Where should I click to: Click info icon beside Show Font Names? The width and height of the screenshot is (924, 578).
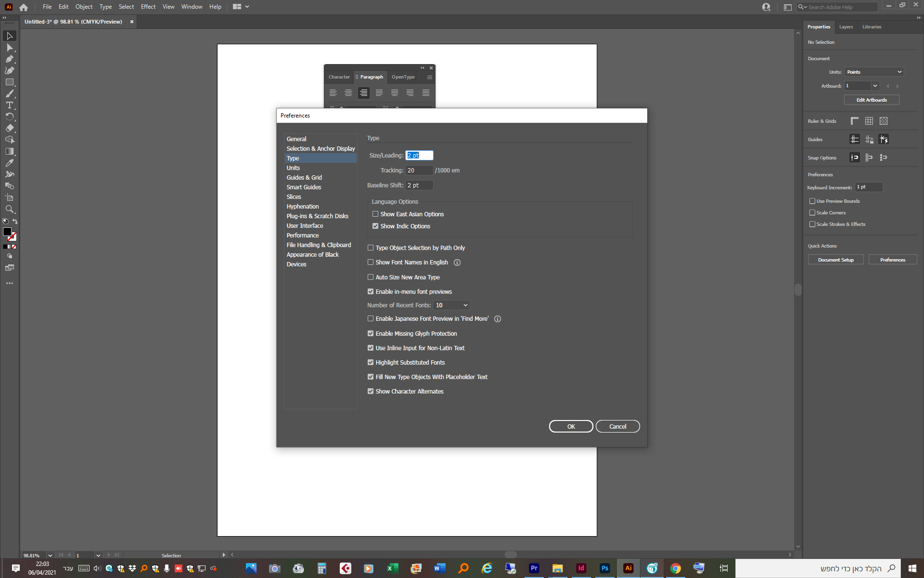coord(457,263)
